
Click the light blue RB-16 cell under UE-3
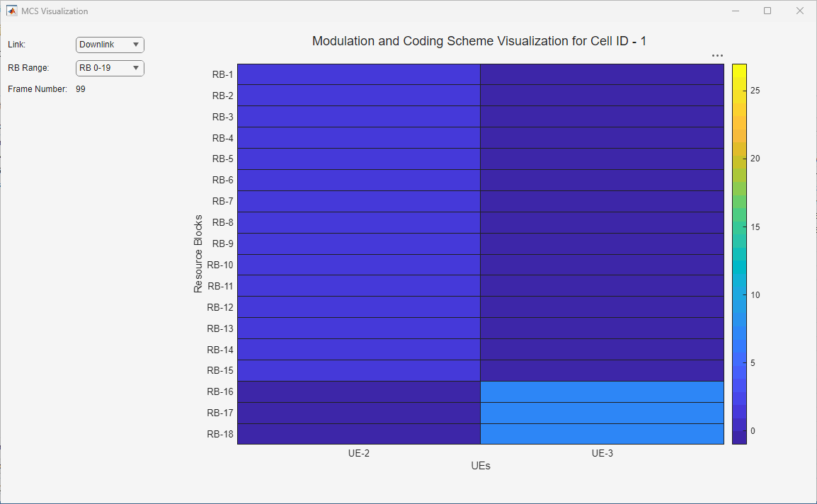pyautogui.click(x=602, y=391)
